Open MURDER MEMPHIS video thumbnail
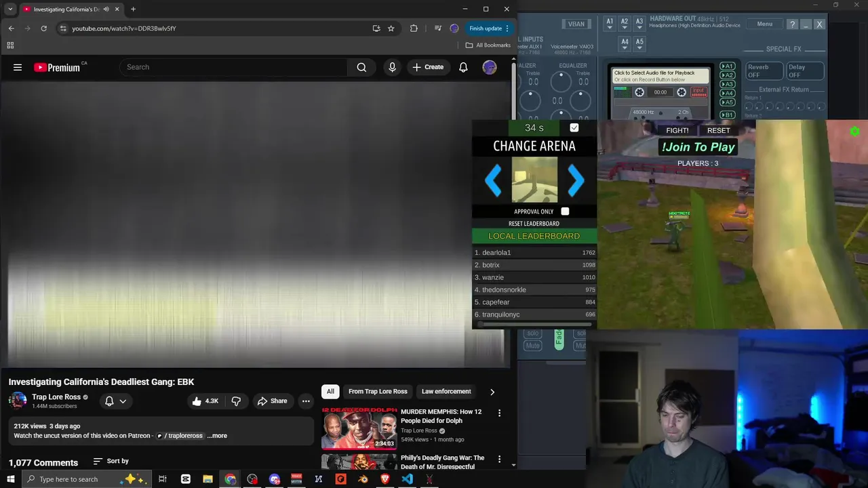Screen dimensions: 868x488 [x=359, y=428]
